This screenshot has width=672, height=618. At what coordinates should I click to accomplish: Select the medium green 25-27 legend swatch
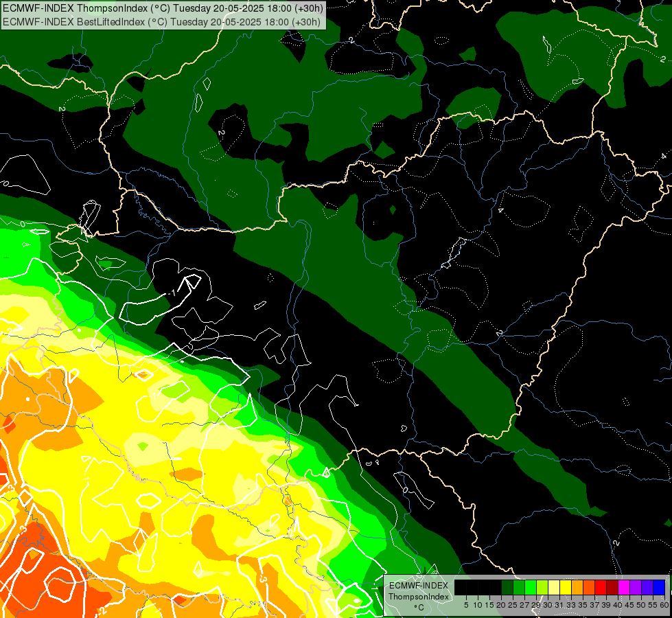[x=519, y=587]
